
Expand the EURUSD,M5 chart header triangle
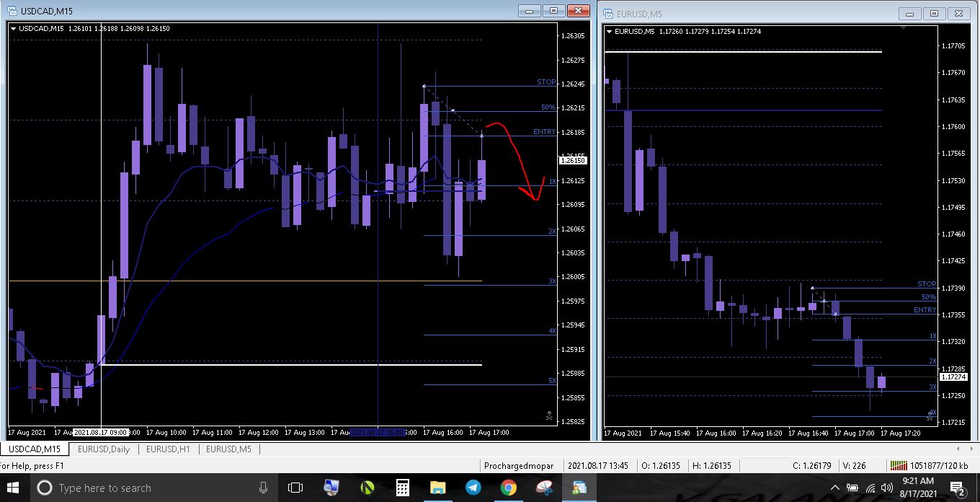610,32
